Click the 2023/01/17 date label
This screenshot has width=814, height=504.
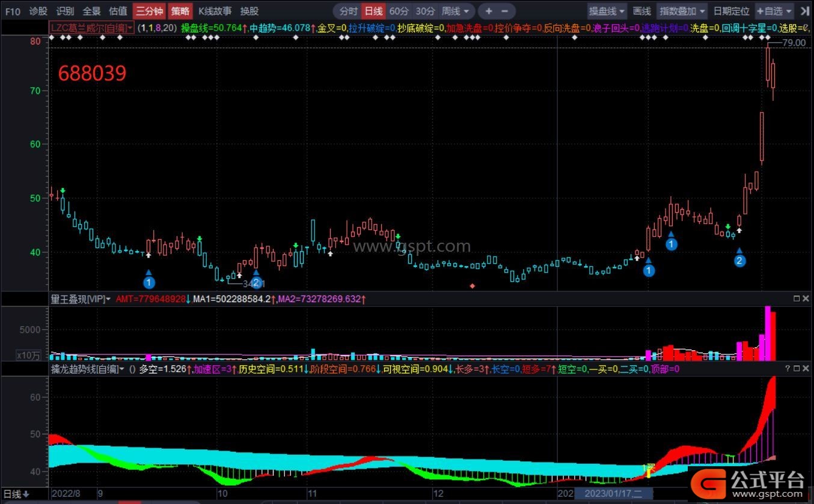tap(614, 494)
